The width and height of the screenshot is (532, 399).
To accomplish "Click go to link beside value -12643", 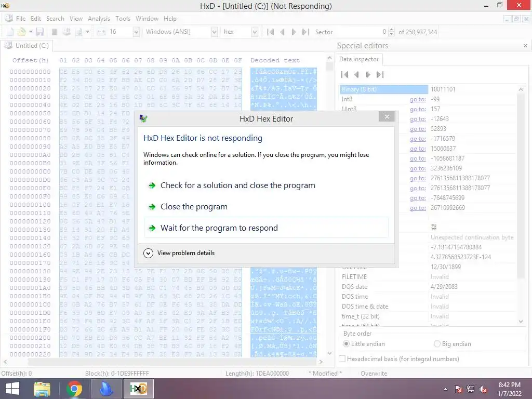I will (418, 119).
